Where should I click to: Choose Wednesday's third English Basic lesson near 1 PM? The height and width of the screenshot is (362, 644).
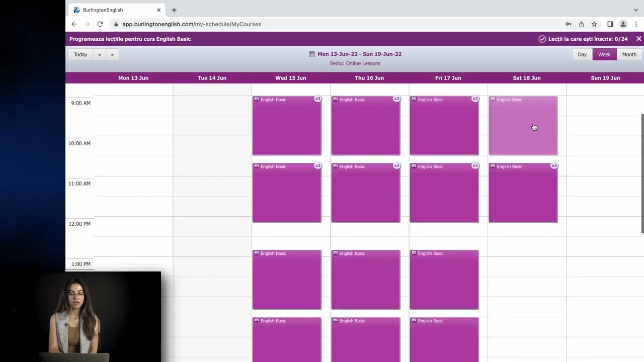click(287, 280)
